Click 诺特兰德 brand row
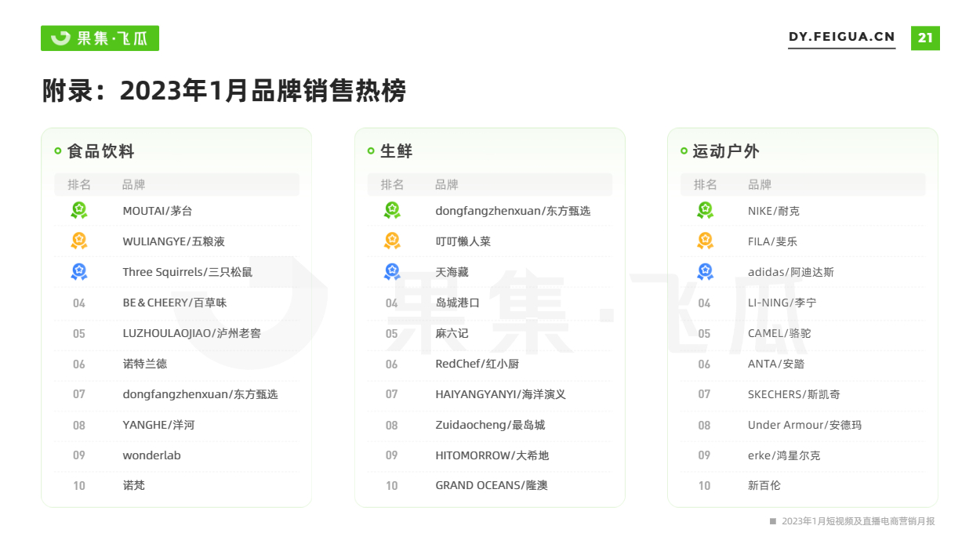The height and width of the screenshot is (551, 980). point(177,364)
